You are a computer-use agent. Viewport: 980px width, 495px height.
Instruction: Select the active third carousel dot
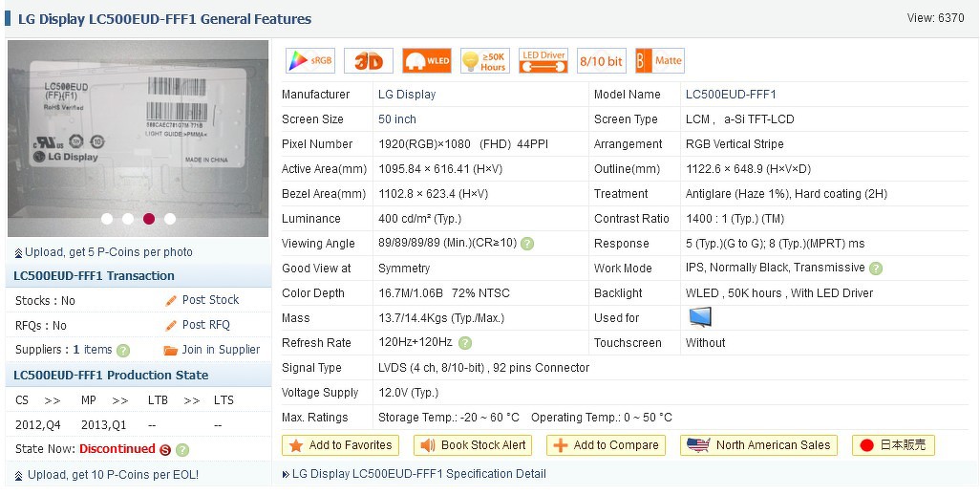pos(149,219)
